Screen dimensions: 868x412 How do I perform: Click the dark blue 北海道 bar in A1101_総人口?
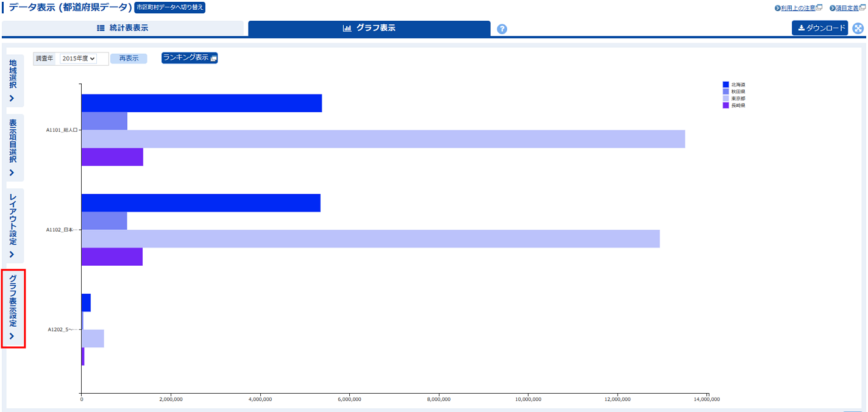pyautogui.click(x=202, y=103)
